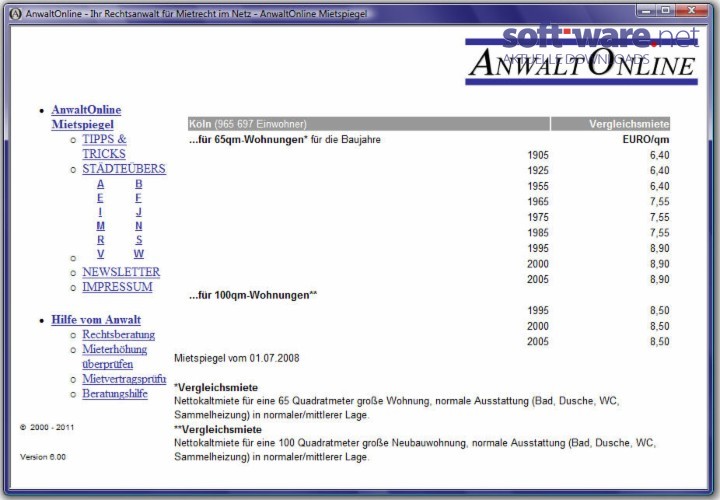
Task: Click the Version 6.00 label
Action: 43,457
